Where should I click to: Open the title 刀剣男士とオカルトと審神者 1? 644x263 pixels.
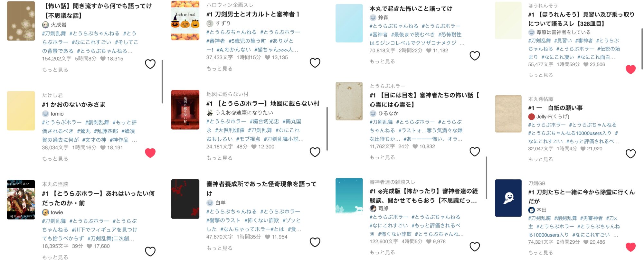(253, 14)
